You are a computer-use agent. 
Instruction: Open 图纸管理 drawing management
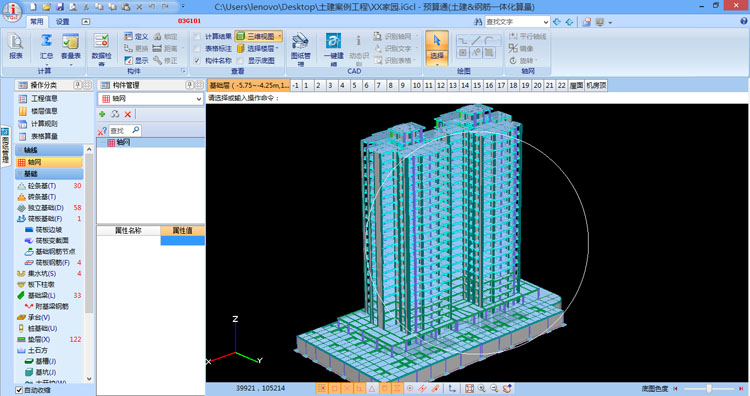coord(300,48)
